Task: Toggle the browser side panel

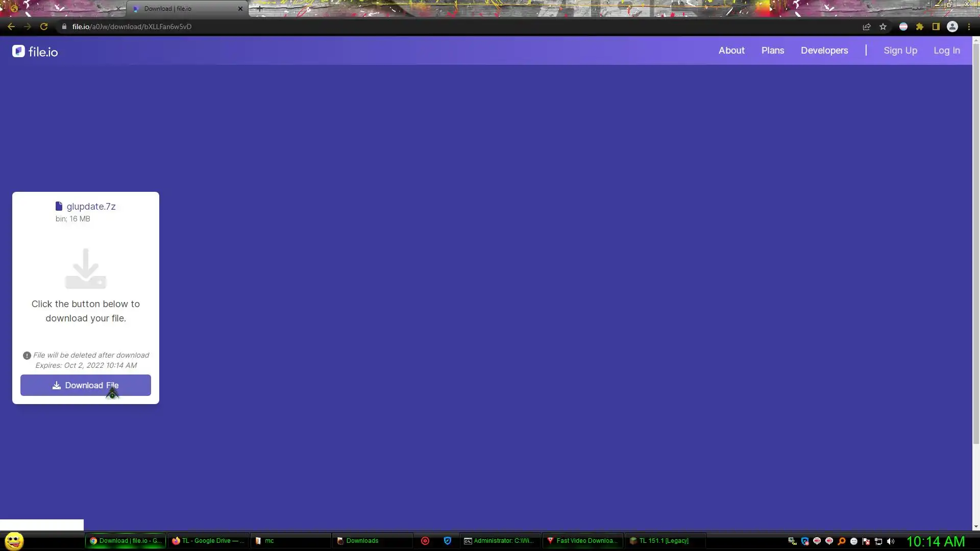Action: [936, 27]
